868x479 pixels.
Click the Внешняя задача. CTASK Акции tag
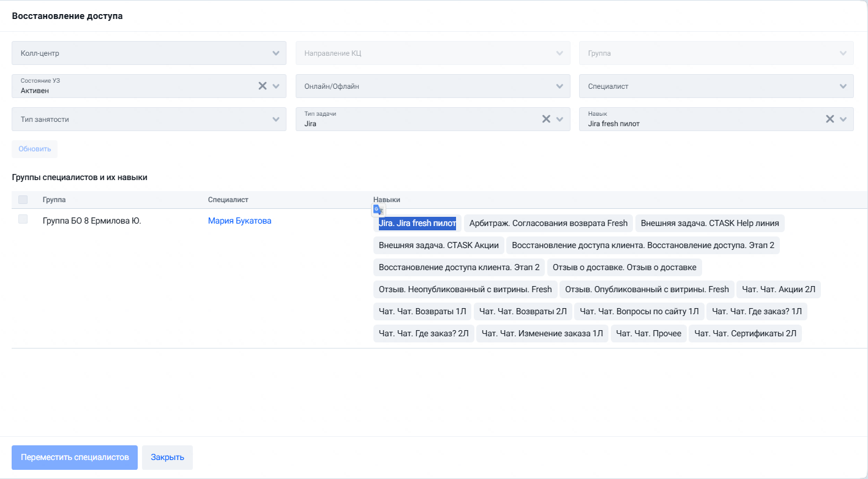coord(439,246)
